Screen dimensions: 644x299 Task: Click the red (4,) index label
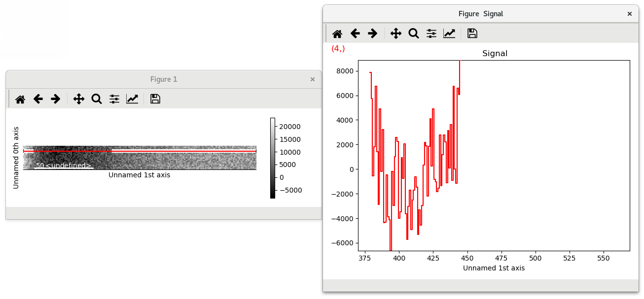point(339,48)
